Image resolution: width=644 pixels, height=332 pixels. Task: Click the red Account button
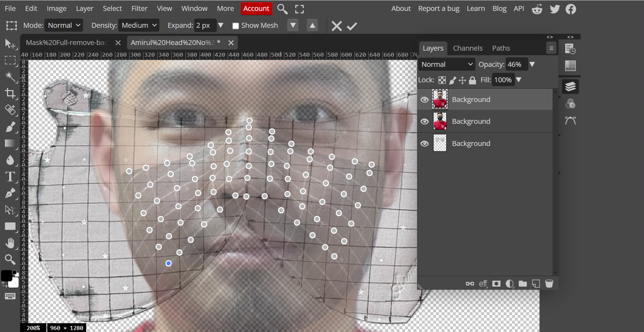point(256,9)
